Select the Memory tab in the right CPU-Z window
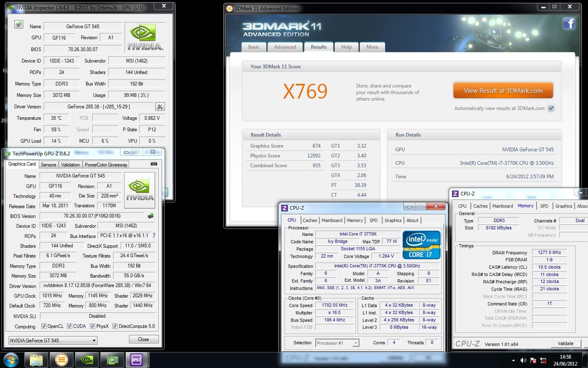This screenshot has width=588, height=368. (526, 206)
